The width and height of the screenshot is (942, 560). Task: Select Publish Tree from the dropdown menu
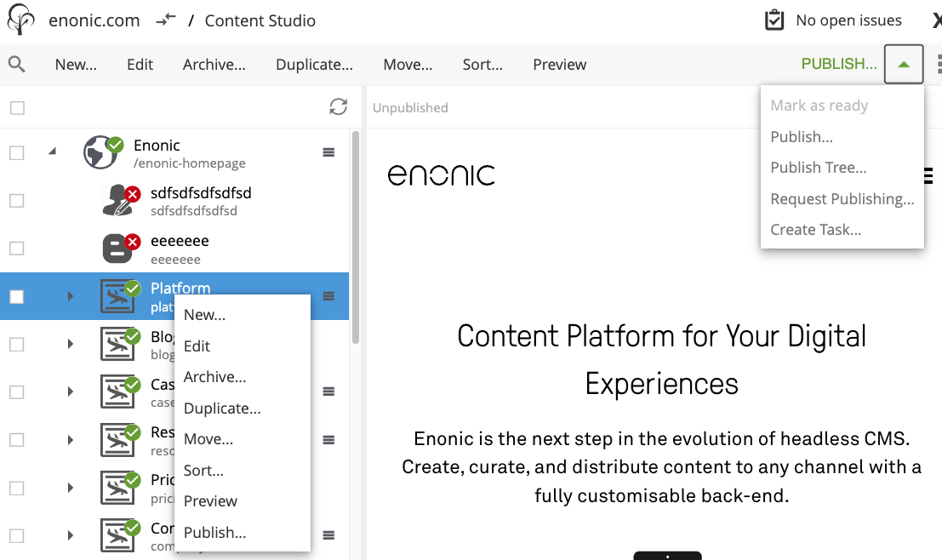coord(818,167)
